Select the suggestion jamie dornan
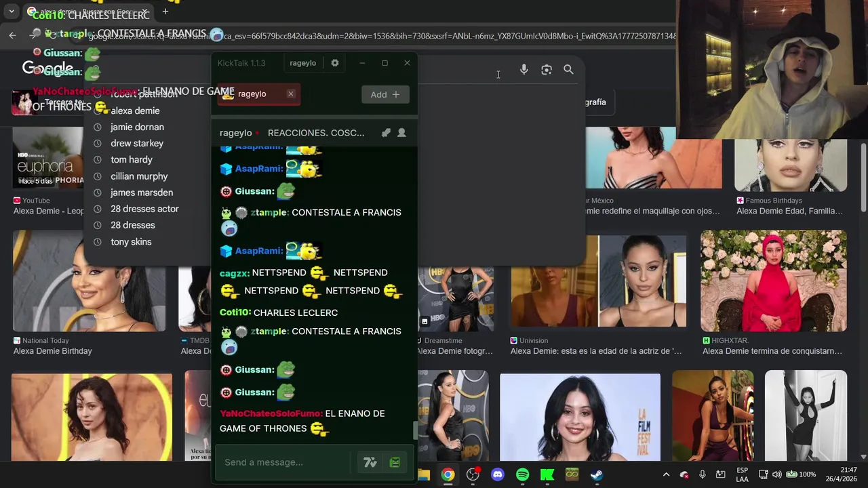 pos(138,127)
